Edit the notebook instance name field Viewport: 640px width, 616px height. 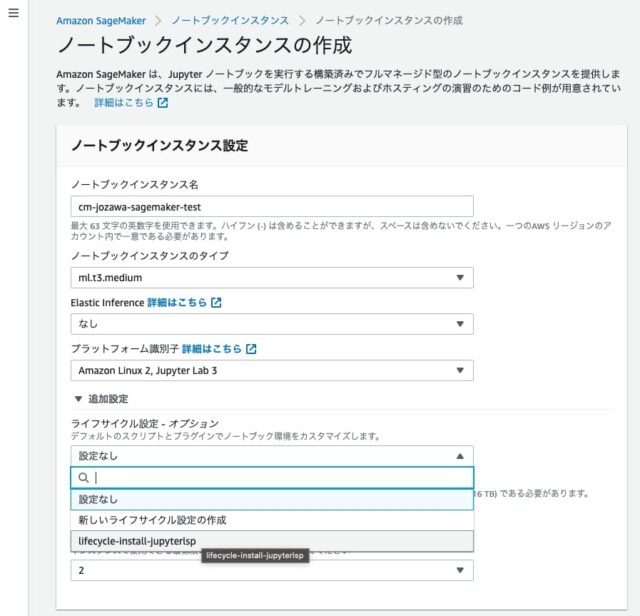point(272,207)
